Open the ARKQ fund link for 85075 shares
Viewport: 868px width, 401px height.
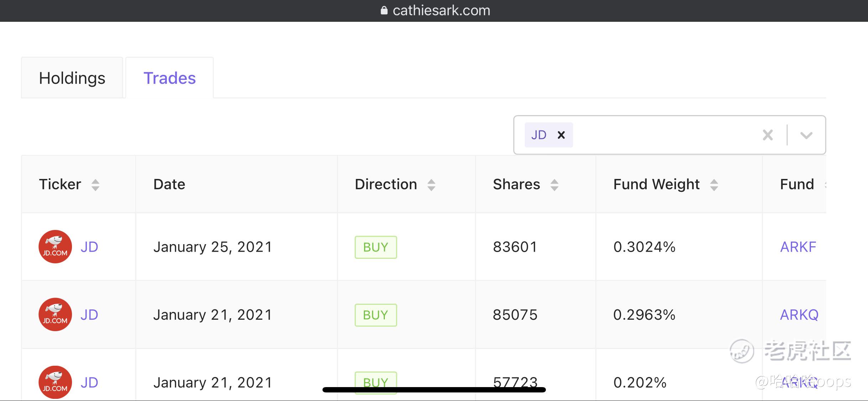[799, 315]
